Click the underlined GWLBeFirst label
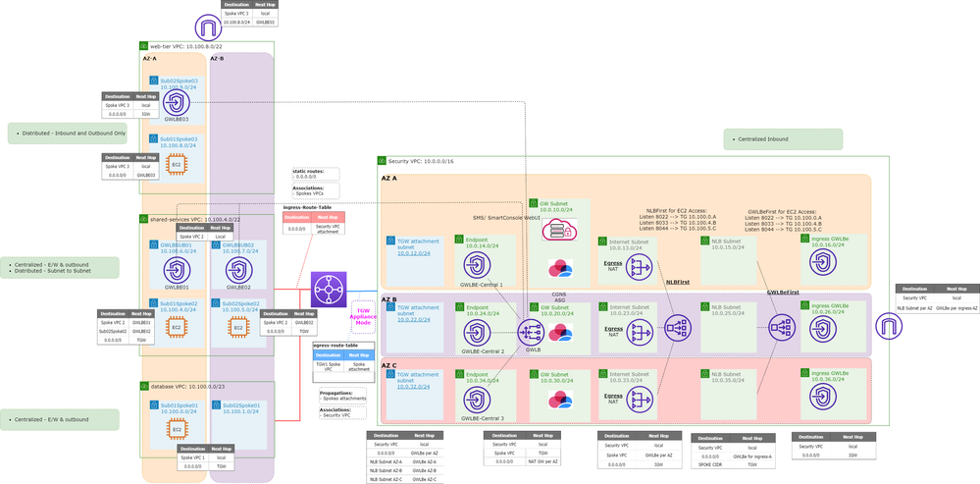Screen dimensions: 980x484 click(x=781, y=292)
